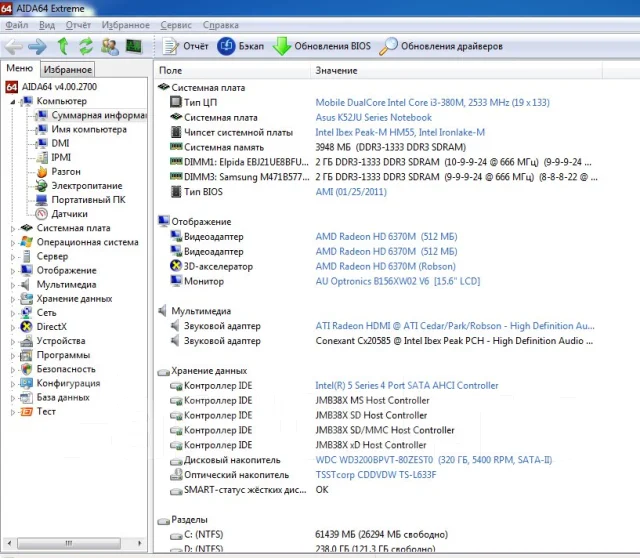Expand the Операционная система tree node
The width and height of the screenshot is (640, 558).
click(x=13, y=243)
